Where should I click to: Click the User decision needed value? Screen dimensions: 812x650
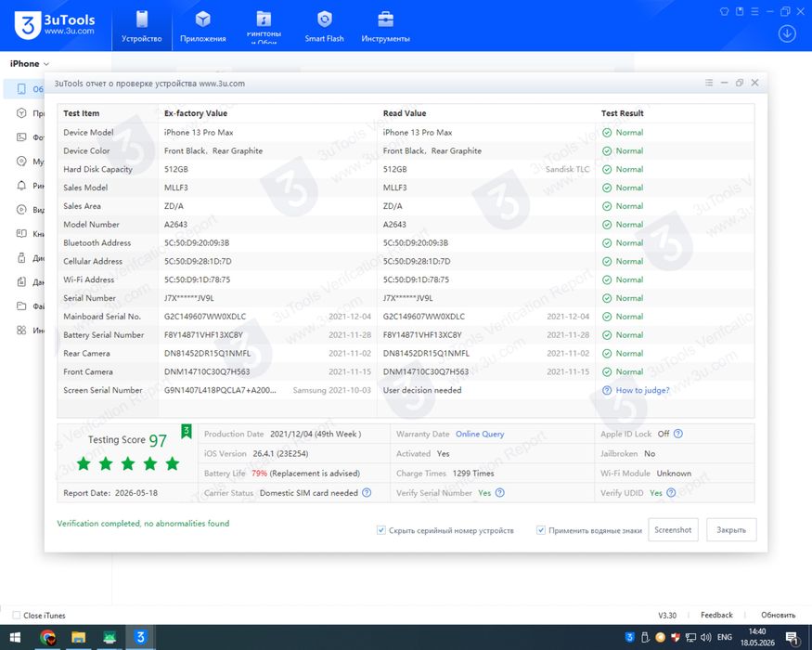pyautogui.click(x=422, y=390)
